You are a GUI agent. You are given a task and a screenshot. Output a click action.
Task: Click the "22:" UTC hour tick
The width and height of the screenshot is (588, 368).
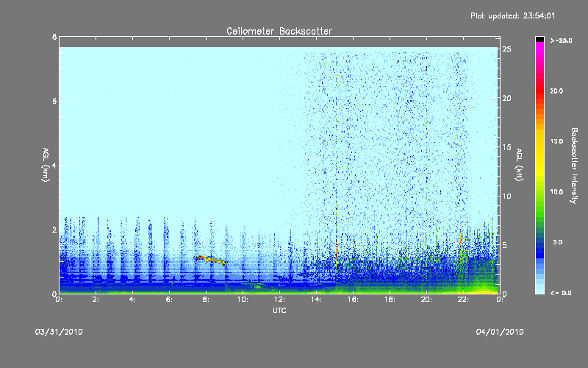pyautogui.click(x=463, y=300)
